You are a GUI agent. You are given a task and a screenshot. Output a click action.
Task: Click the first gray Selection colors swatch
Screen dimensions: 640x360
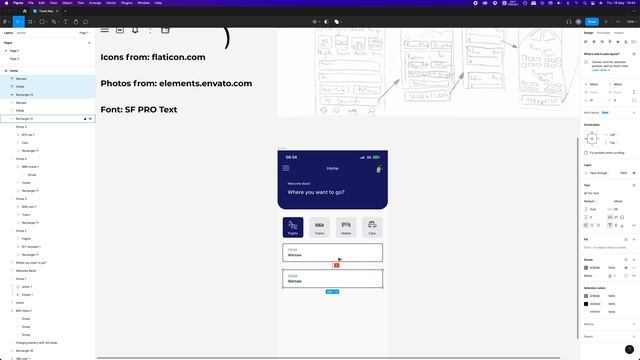pyautogui.click(x=586, y=296)
